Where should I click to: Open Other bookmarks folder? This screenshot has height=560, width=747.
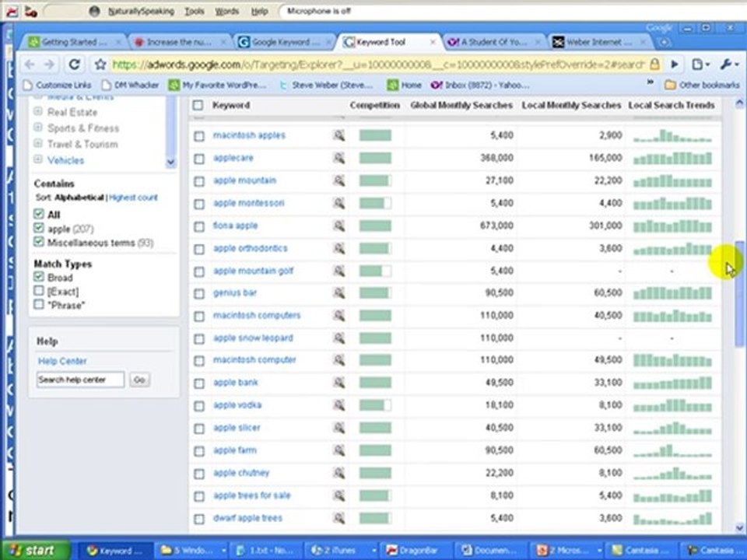(x=702, y=85)
